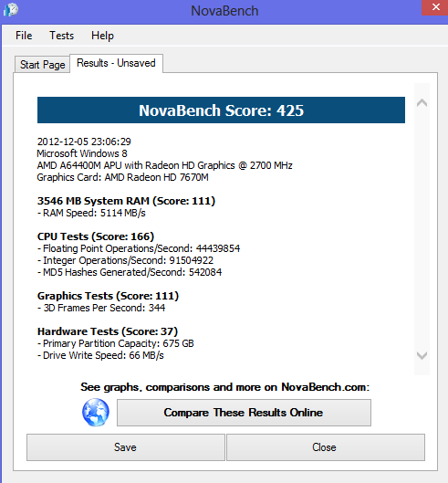Click Compare These Results Online

click(244, 413)
